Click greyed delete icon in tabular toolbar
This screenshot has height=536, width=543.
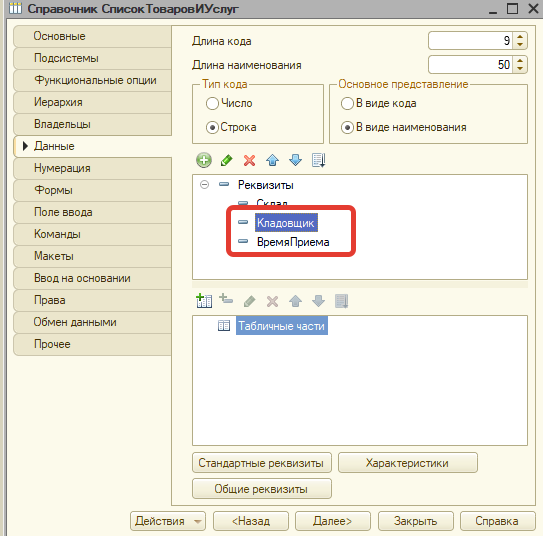272,301
